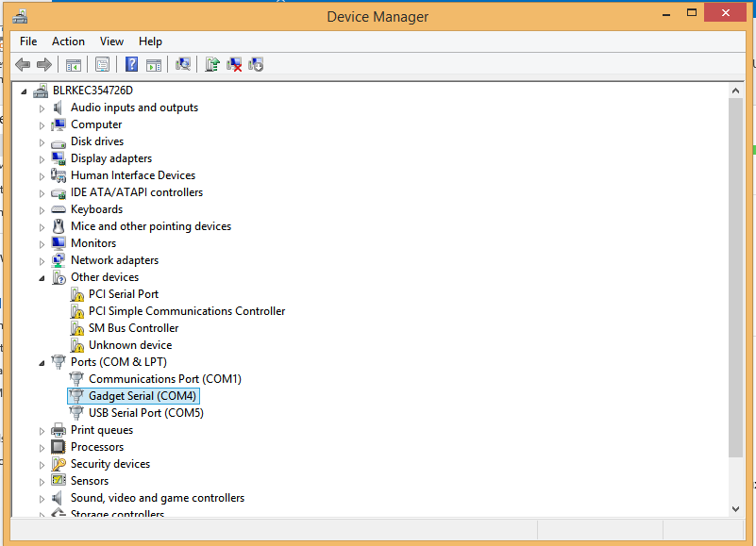This screenshot has height=546, width=756.
Task: Select the BLRKEC354726D computer node icon
Action: (41, 91)
